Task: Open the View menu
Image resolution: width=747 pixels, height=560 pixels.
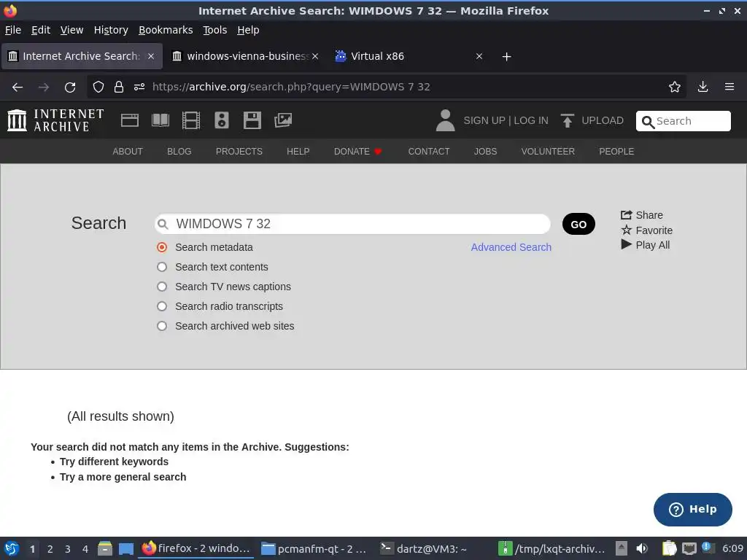Action: click(x=71, y=30)
